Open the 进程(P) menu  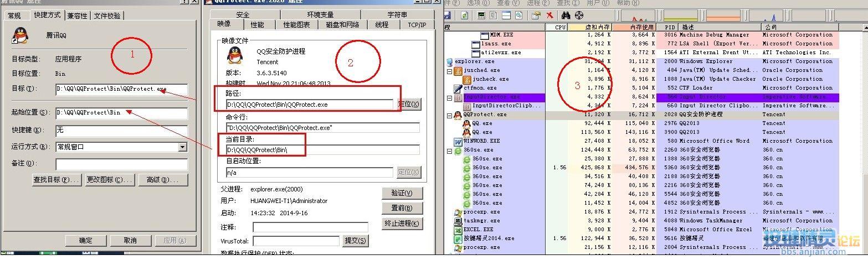click(x=537, y=3)
